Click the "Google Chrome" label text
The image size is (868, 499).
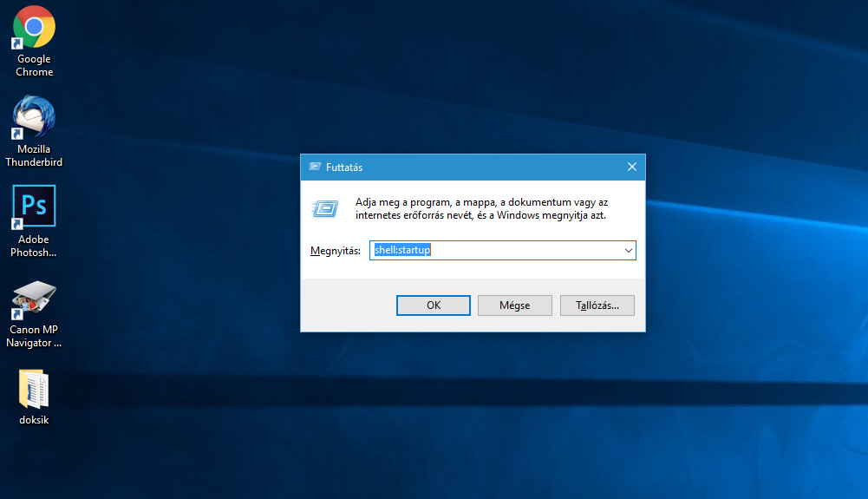pyautogui.click(x=34, y=66)
